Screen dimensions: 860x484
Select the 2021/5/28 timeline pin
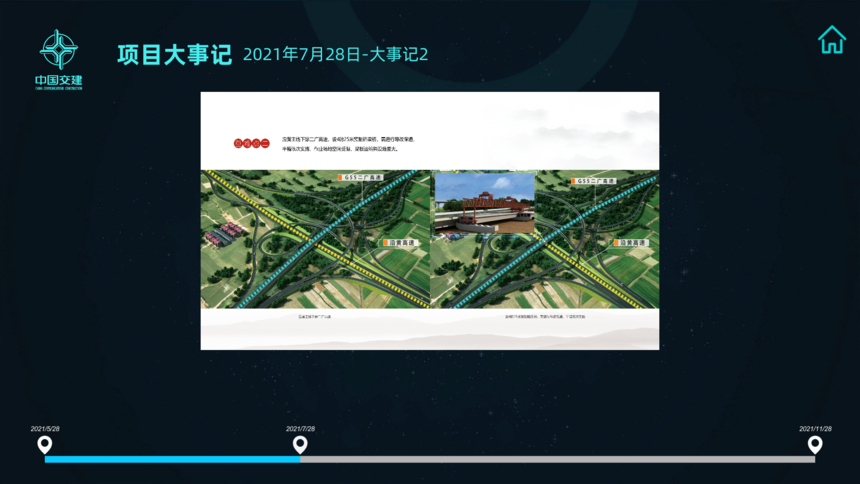pyautogui.click(x=44, y=444)
